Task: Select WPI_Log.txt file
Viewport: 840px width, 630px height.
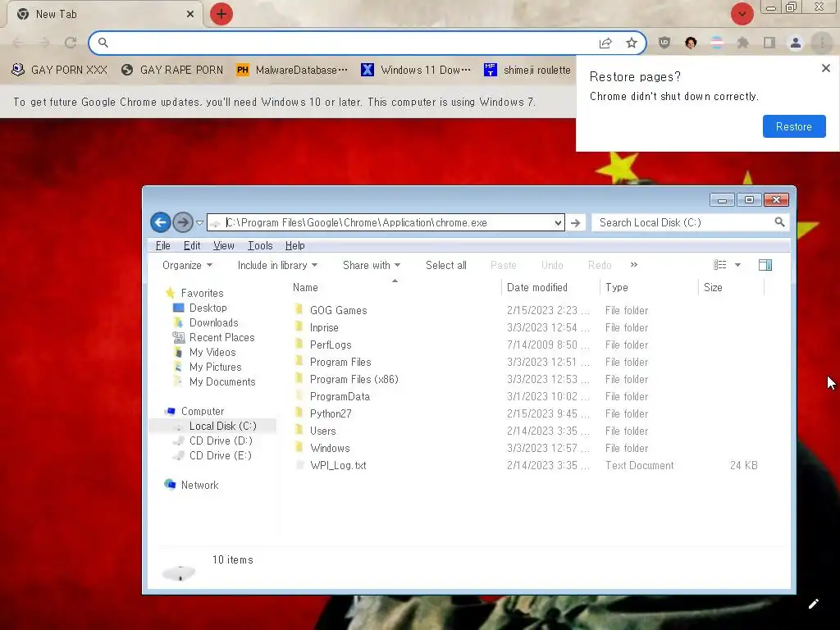Action: pos(338,465)
